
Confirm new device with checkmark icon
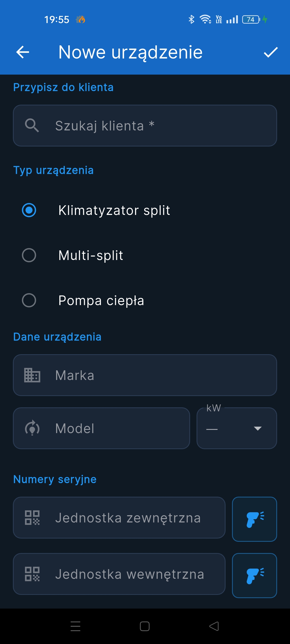pos(271,52)
